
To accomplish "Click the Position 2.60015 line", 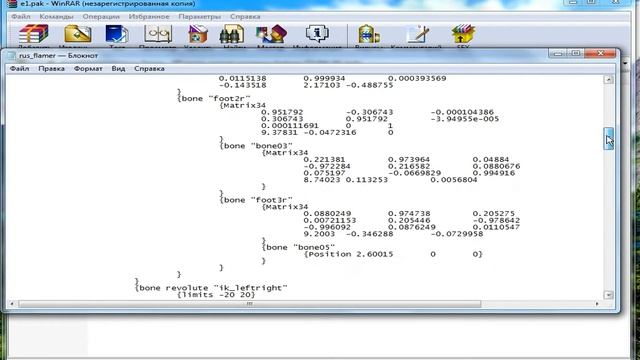I will pos(393,254).
